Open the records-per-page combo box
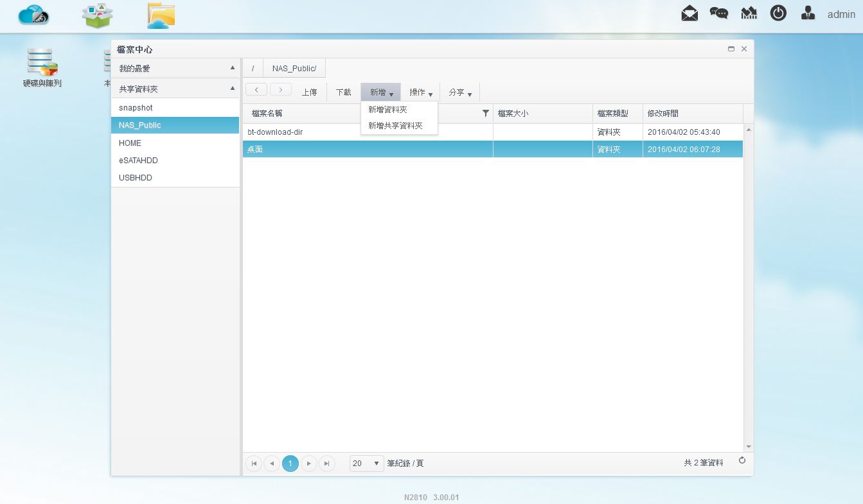Screen dimensions: 863x504 point(367,464)
